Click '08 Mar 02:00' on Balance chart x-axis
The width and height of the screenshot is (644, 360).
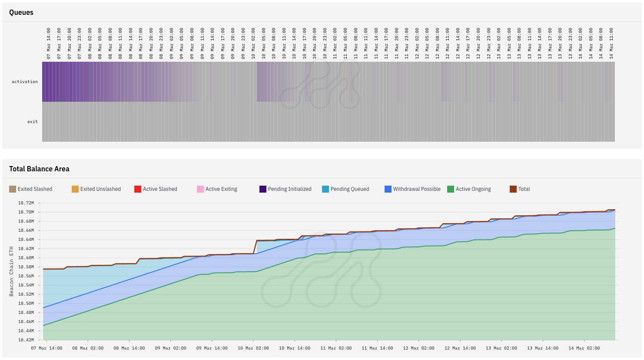[x=88, y=348]
